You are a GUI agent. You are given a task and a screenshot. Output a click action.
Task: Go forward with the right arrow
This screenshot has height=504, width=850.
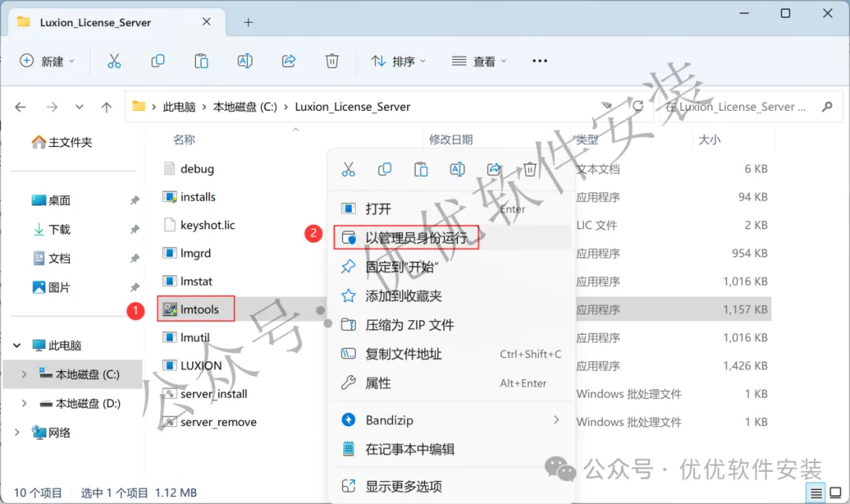click(x=52, y=107)
